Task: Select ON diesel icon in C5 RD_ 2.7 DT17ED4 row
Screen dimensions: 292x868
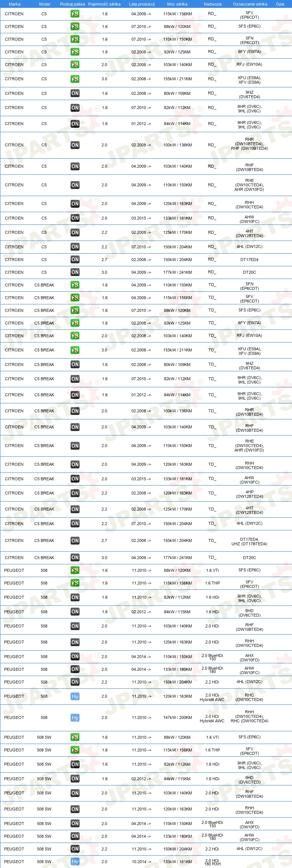Action: pos(75,260)
